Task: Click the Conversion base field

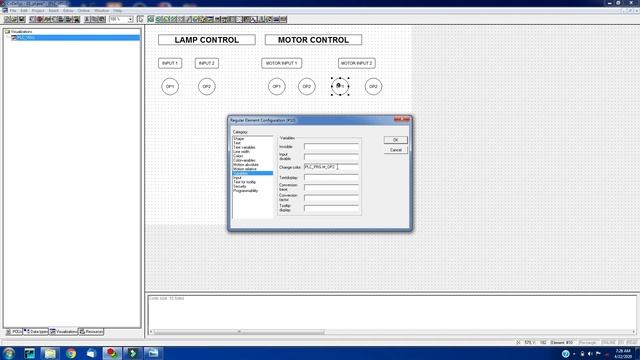Action: (331, 188)
